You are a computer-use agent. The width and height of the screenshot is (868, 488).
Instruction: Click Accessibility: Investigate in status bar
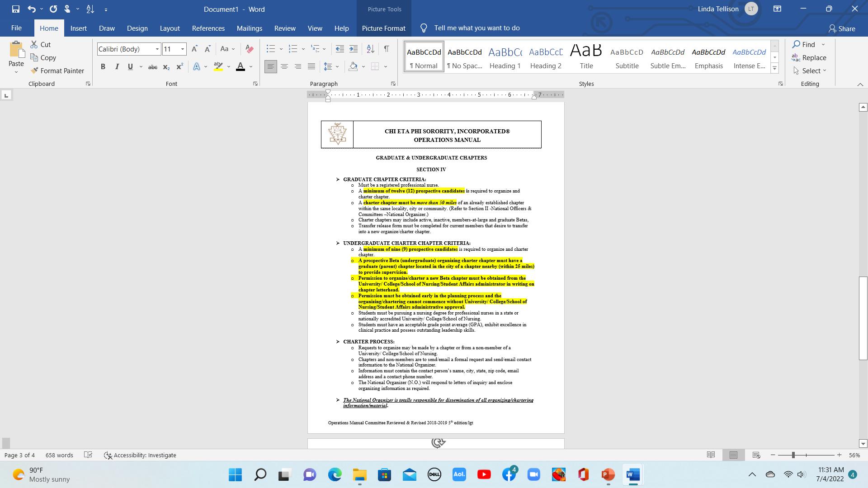click(x=140, y=455)
